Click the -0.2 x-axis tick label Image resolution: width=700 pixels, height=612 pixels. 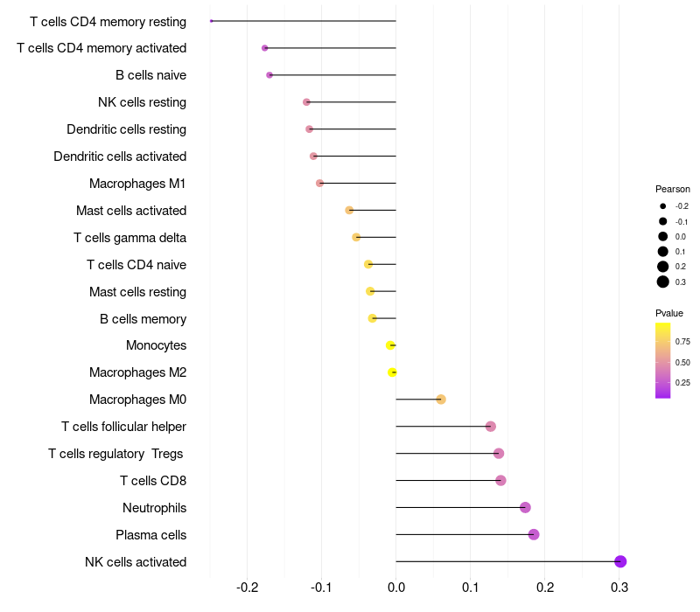[x=247, y=586]
